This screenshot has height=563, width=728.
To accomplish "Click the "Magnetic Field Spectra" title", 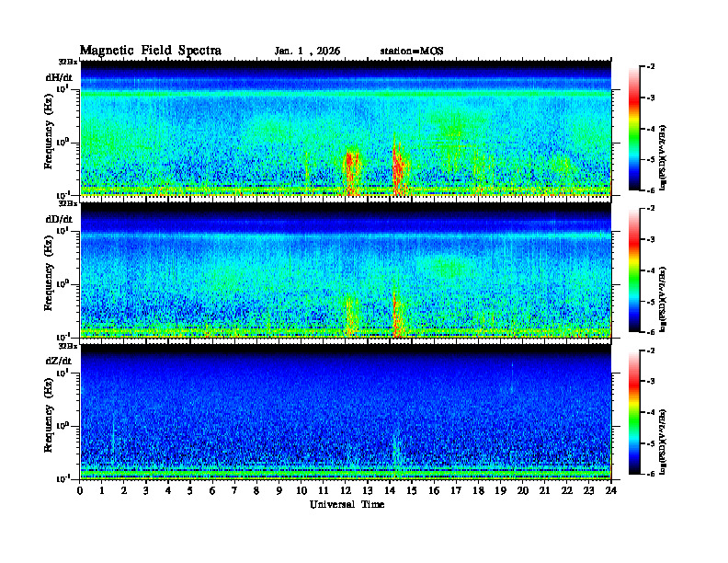I will (x=151, y=51).
